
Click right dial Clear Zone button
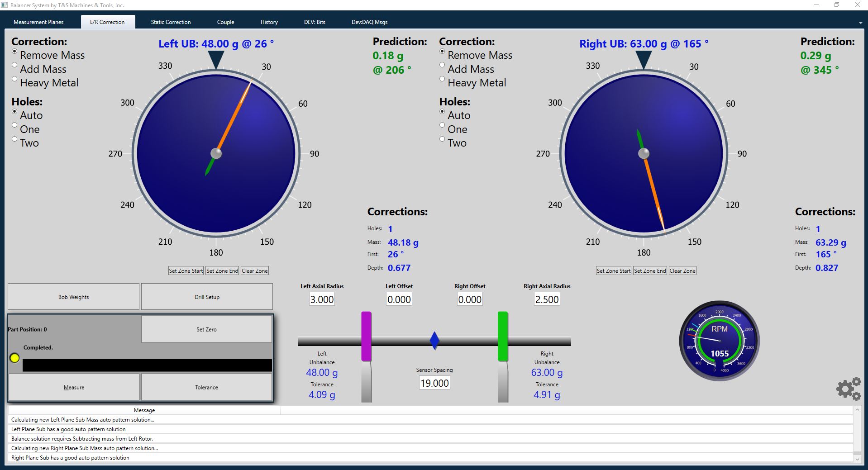pyautogui.click(x=682, y=271)
